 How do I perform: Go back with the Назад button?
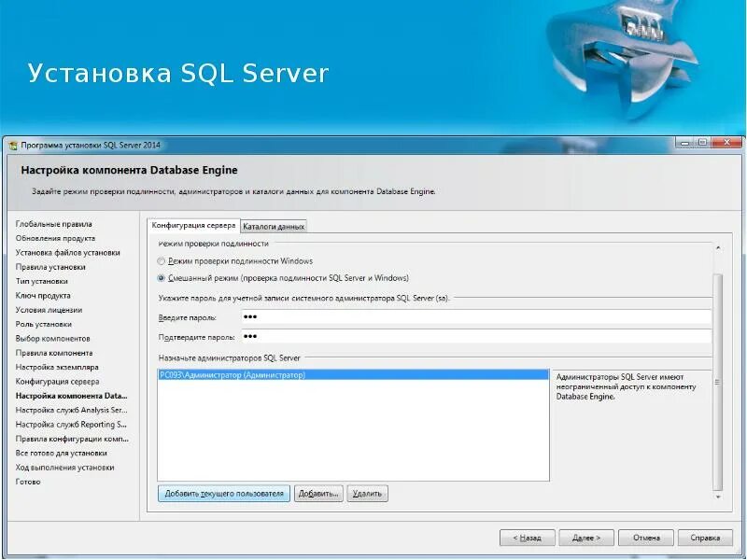(527, 538)
